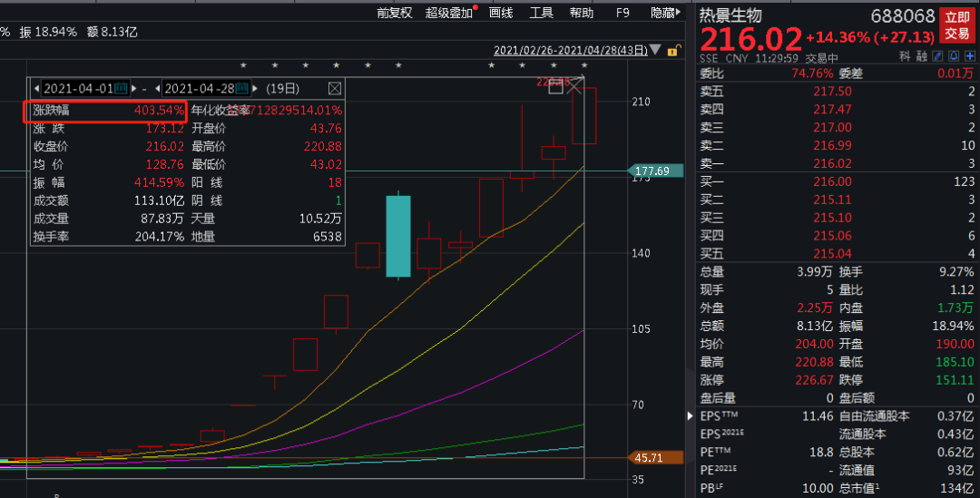Click the 振幅 value 414.59% in popup
Viewport: 980px width, 498px height.
pyautogui.click(x=160, y=182)
